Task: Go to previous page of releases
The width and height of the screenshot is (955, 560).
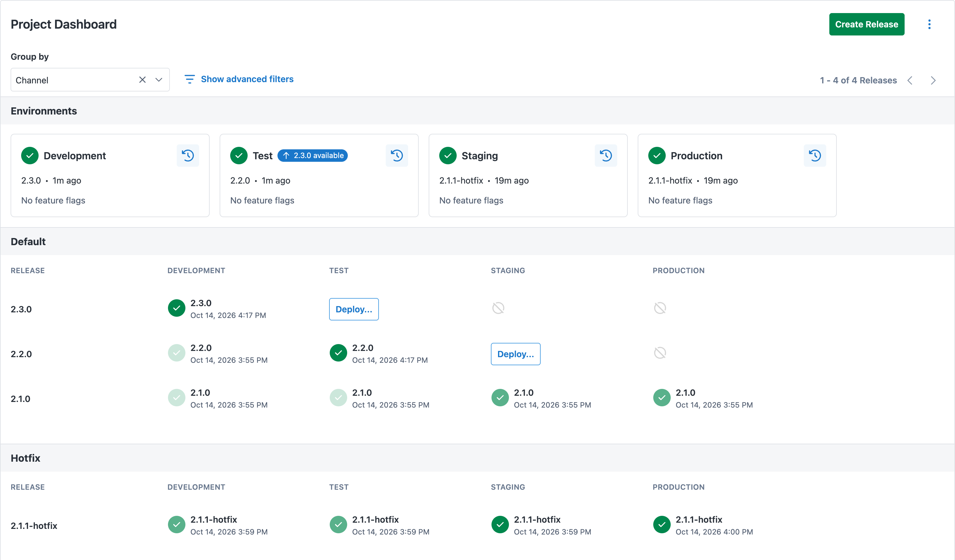Action: click(910, 80)
